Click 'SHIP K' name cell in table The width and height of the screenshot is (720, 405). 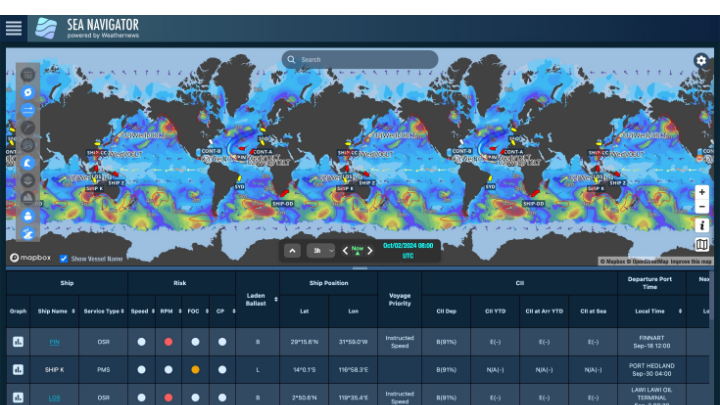pos(54,370)
